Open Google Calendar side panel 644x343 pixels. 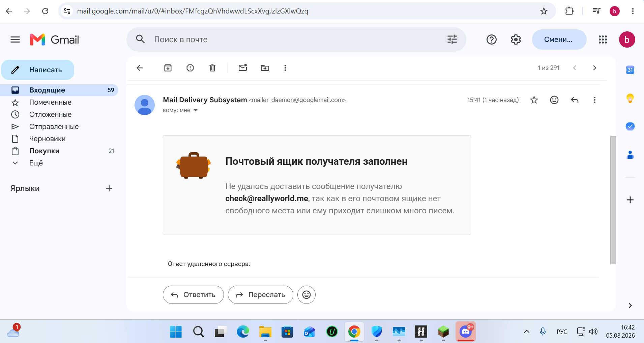point(630,70)
